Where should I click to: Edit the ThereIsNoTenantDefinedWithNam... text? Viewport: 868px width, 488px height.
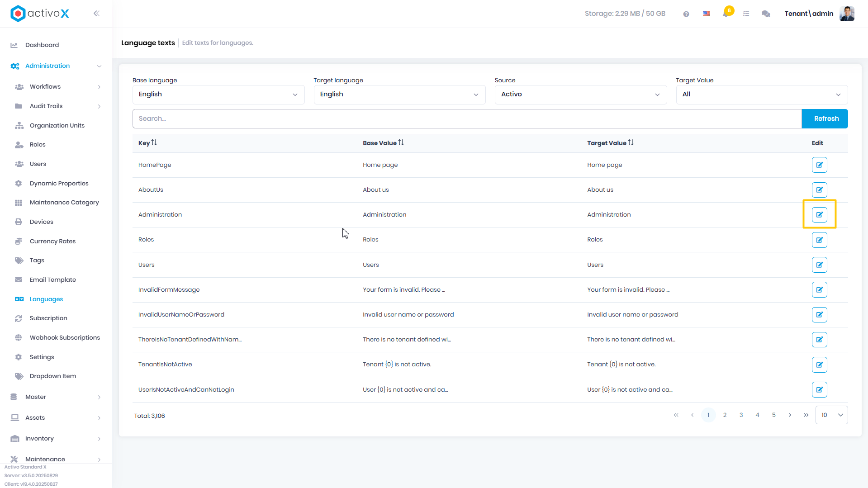(819, 340)
